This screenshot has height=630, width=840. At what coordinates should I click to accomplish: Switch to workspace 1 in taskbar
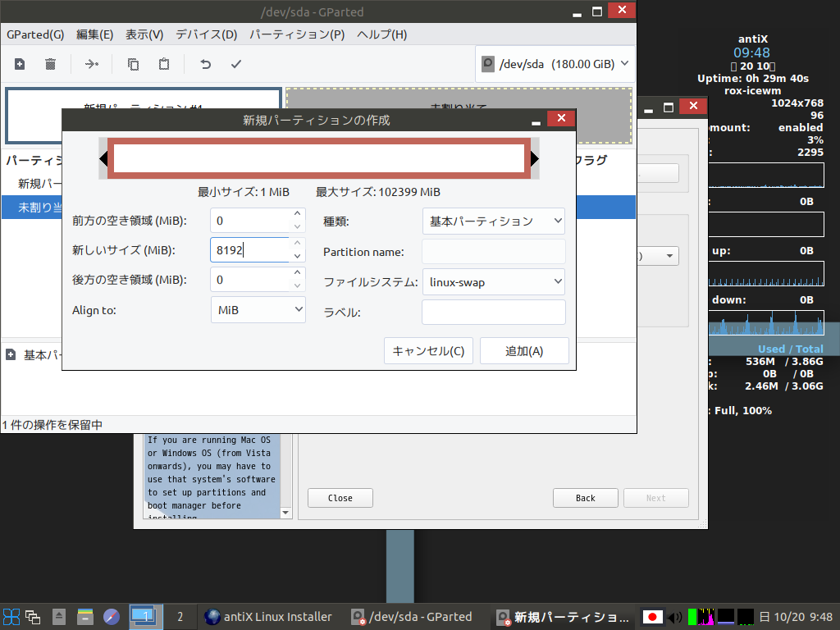click(145, 617)
